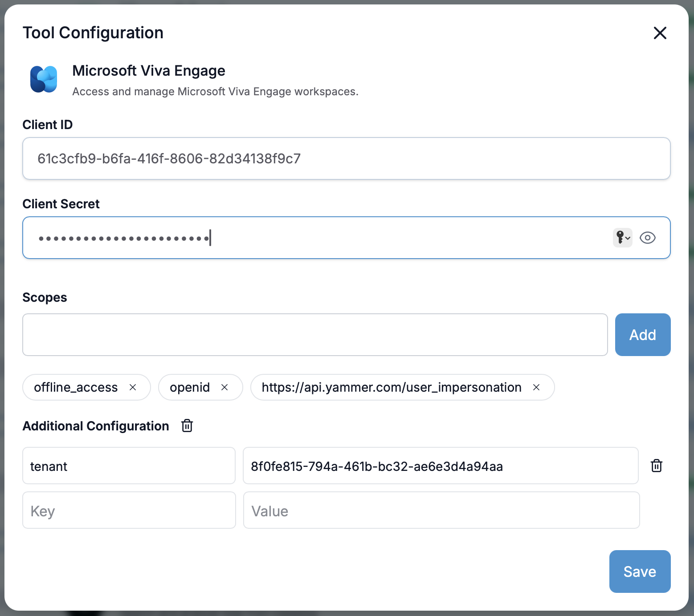This screenshot has width=694, height=616.
Task: Click the empty Key placeholder field
Action: click(x=129, y=511)
